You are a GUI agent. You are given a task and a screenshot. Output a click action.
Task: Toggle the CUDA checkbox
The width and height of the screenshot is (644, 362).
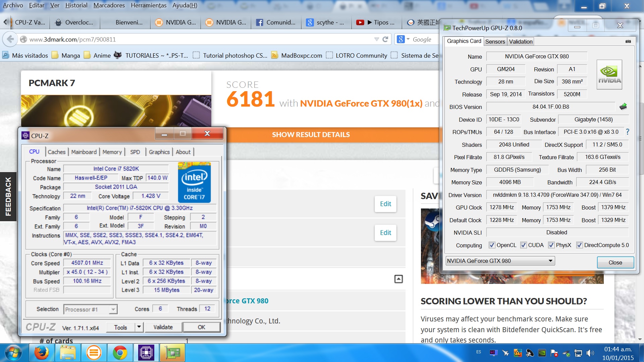(x=523, y=245)
